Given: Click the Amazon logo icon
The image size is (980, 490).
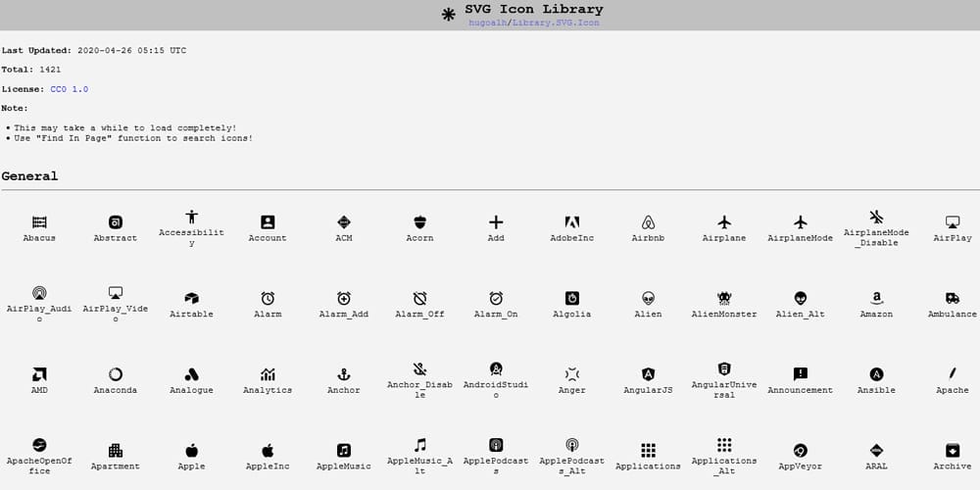Looking at the screenshot, I should 876,298.
